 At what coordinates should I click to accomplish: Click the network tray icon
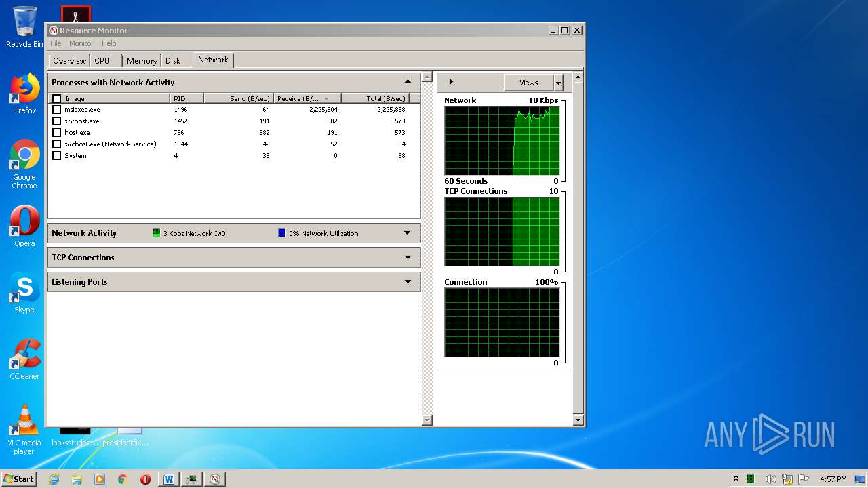click(x=787, y=479)
